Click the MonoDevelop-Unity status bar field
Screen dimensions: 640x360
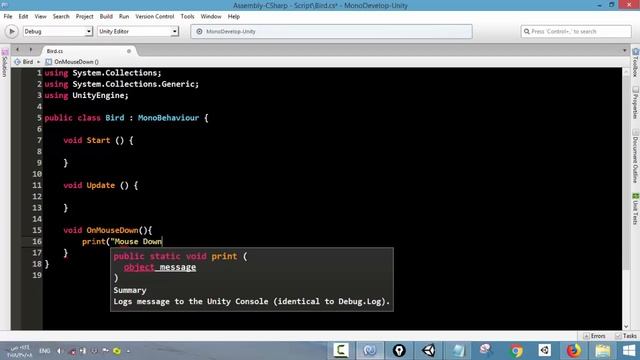[331, 31]
